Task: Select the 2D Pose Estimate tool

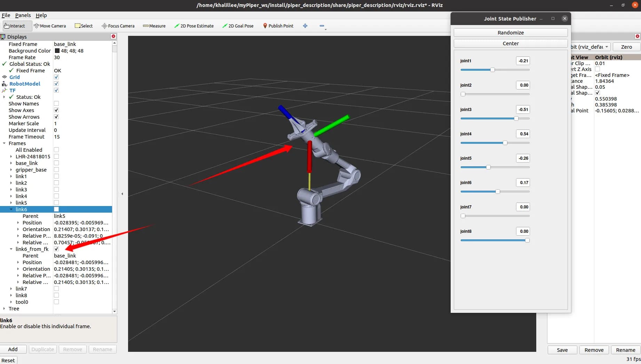Action: pos(194,25)
